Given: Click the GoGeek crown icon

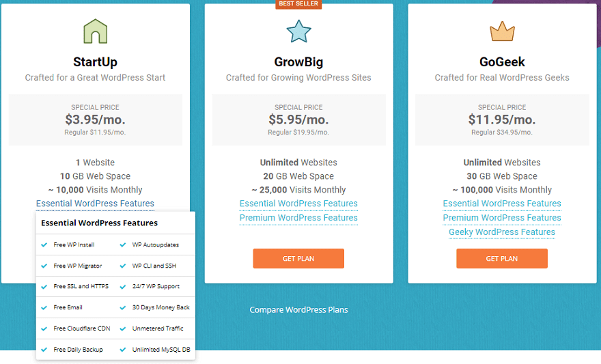Looking at the screenshot, I should coord(502,31).
